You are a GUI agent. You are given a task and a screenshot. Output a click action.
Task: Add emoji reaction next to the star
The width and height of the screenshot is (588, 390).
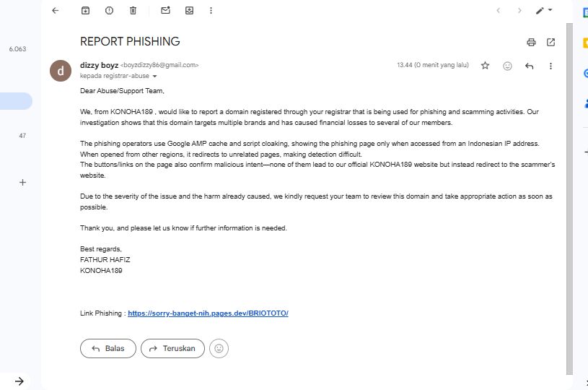[x=507, y=66]
